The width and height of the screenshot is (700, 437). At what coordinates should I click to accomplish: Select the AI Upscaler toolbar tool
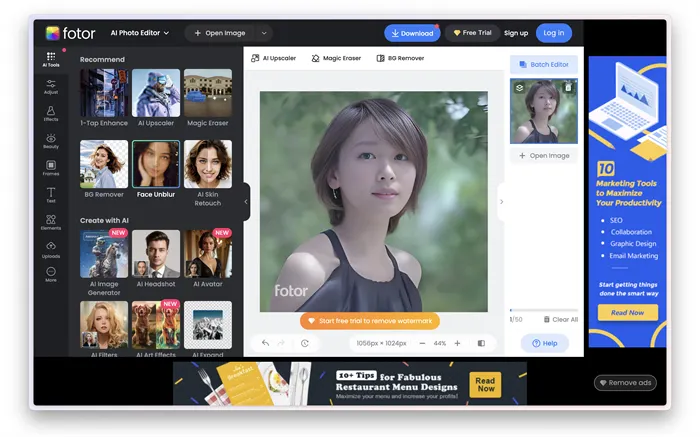(x=273, y=58)
